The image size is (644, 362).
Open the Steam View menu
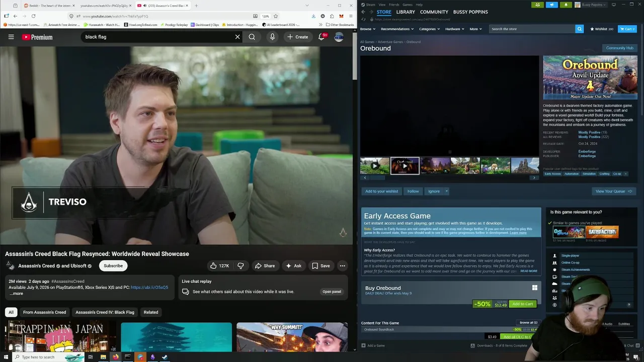(x=381, y=5)
